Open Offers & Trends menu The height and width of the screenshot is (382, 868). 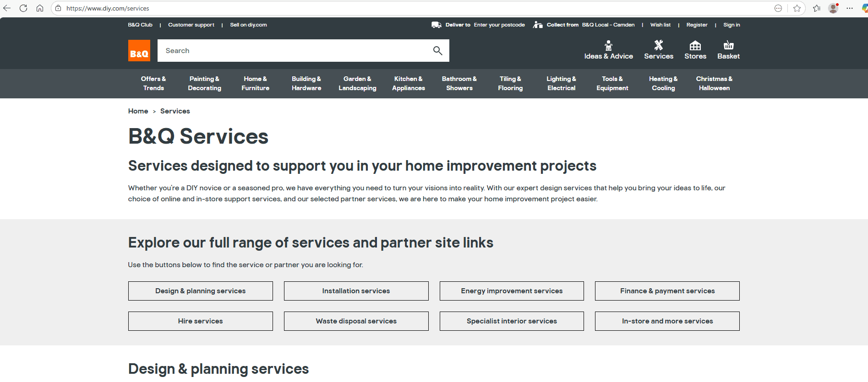pos(153,83)
